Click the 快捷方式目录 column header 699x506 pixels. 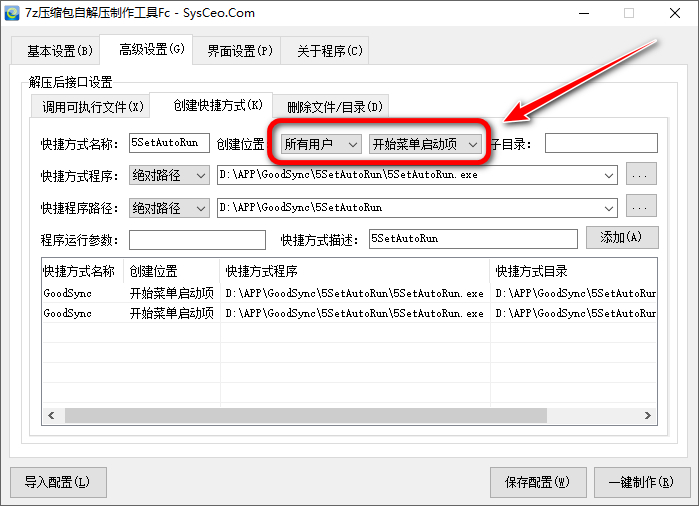[574, 271]
